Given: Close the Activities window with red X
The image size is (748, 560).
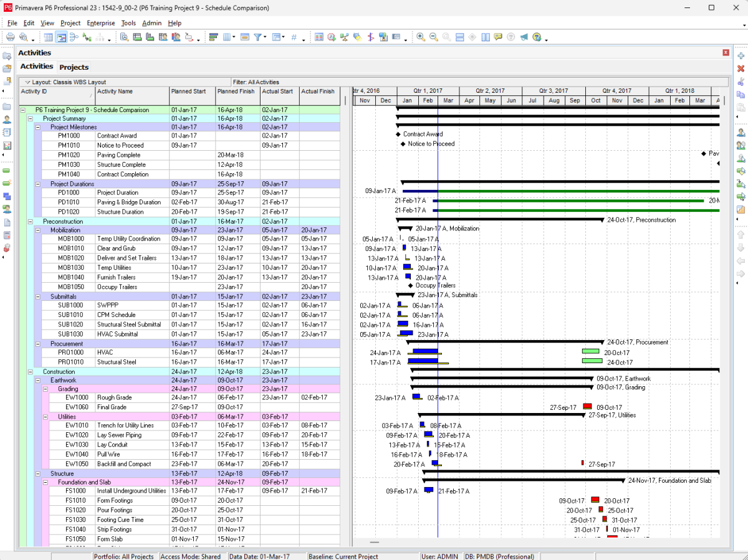Looking at the screenshot, I should 726,53.
